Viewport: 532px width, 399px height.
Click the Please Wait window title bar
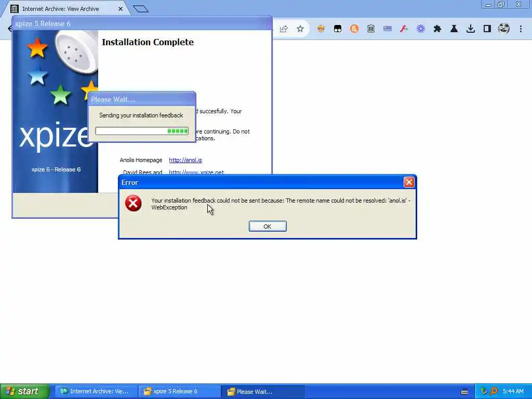142,99
